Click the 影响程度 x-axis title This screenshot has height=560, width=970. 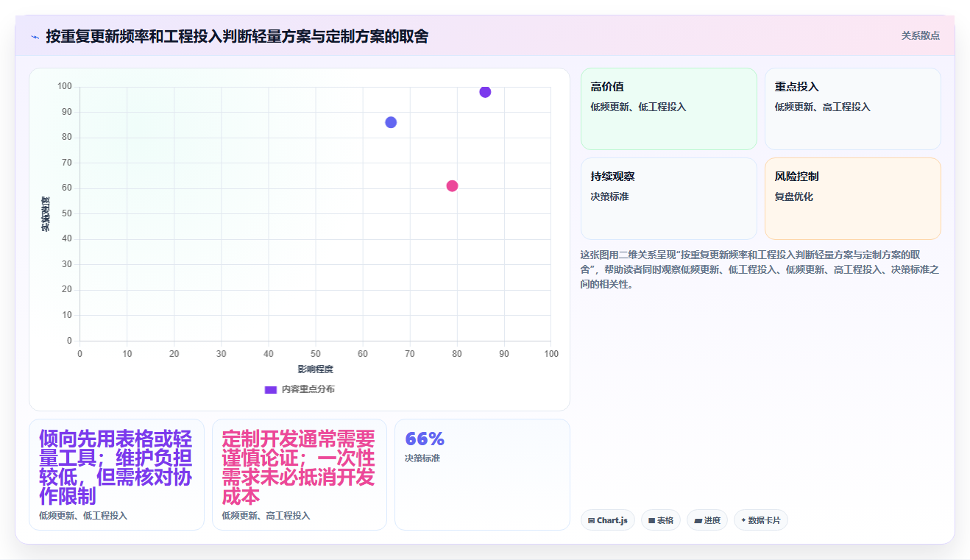[316, 369]
